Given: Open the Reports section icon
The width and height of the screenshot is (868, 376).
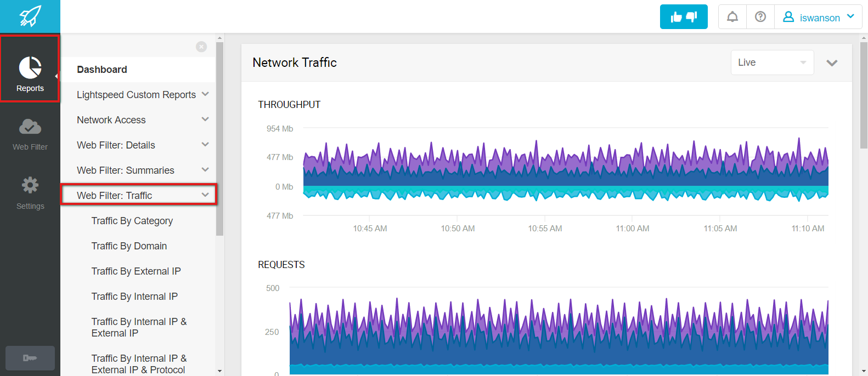Looking at the screenshot, I should [x=30, y=69].
